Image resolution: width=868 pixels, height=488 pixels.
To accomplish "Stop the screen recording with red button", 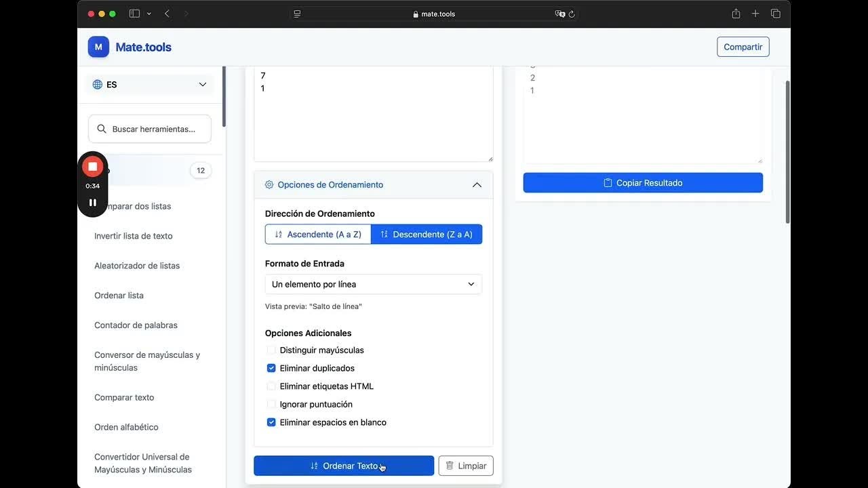I will (93, 166).
